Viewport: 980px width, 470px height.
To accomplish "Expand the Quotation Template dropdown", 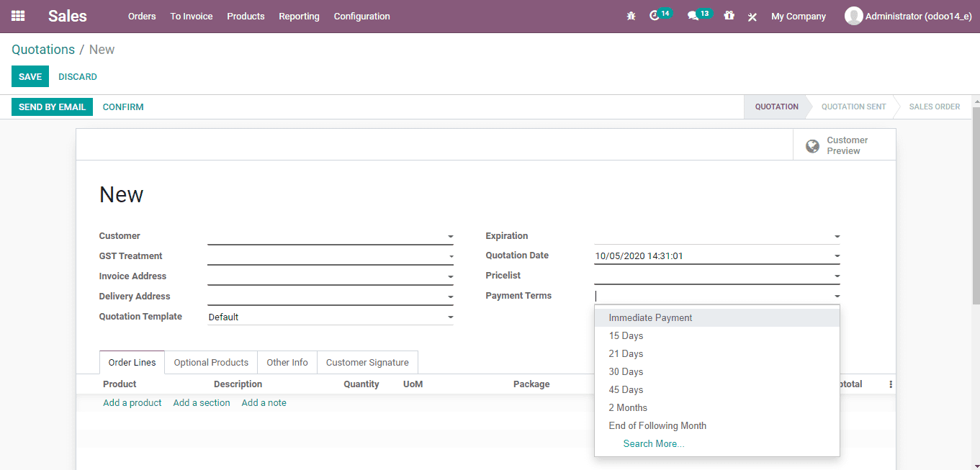I will pyautogui.click(x=450, y=317).
